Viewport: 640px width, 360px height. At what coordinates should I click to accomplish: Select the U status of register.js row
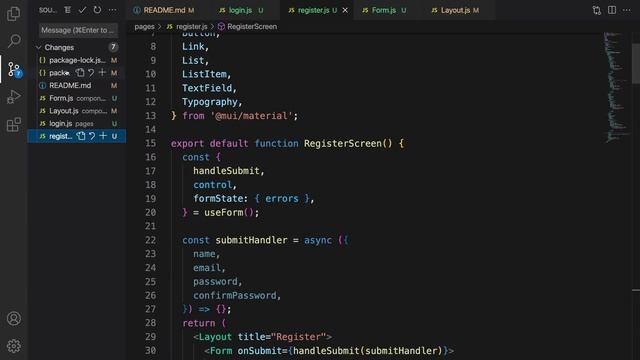coord(114,136)
